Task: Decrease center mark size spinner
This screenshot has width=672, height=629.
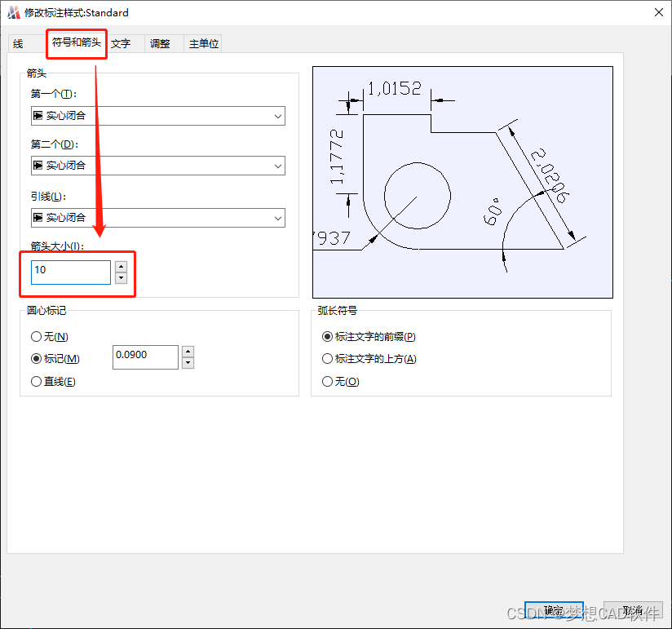Action: [x=188, y=363]
